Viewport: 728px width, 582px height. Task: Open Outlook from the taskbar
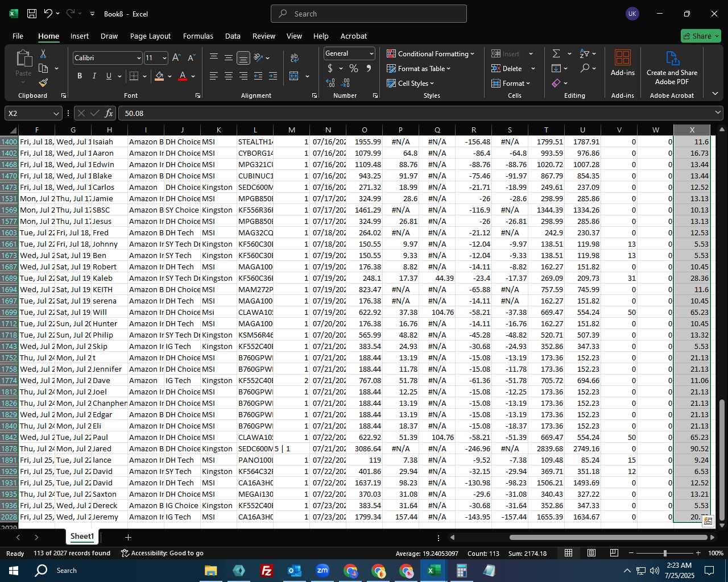[x=295, y=570]
